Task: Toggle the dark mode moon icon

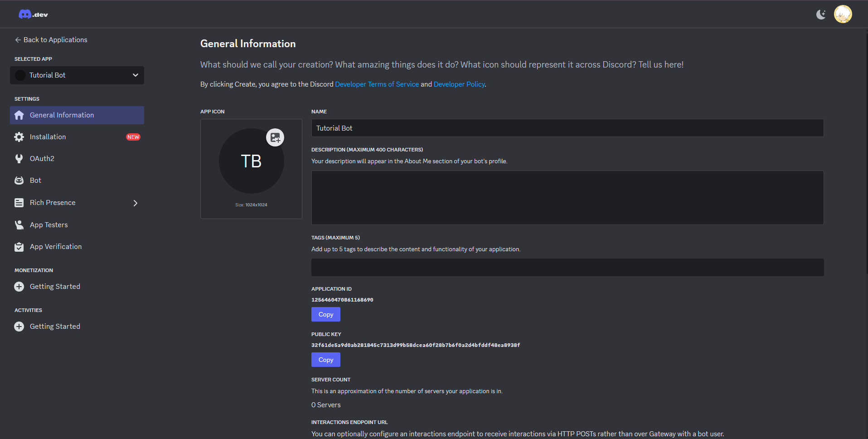Action: click(x=821, y=15)
